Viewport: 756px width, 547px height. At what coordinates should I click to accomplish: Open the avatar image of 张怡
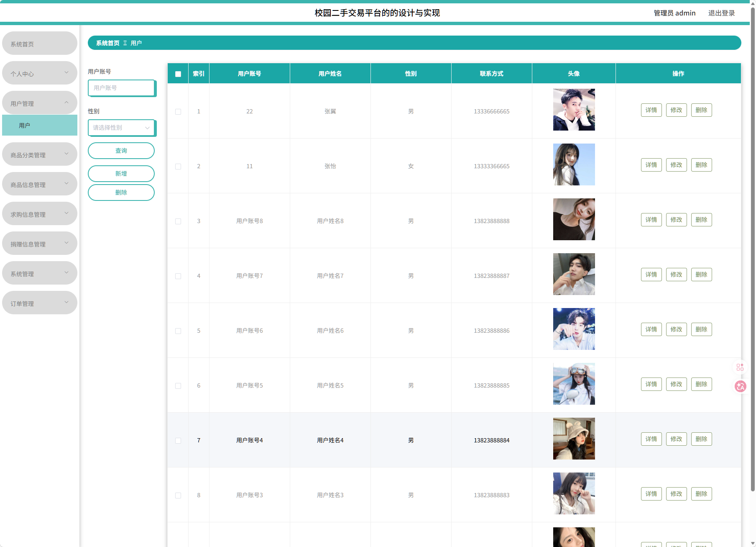click(x=574, y=164)
